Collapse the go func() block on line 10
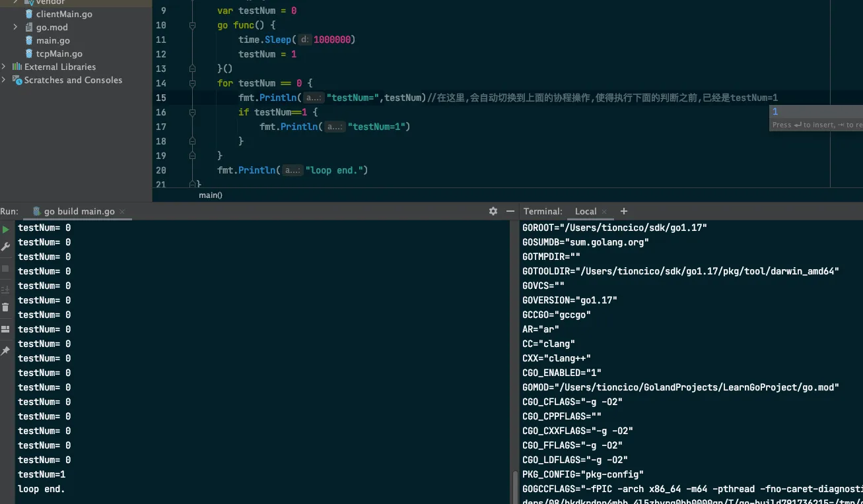 click(192, 25)
